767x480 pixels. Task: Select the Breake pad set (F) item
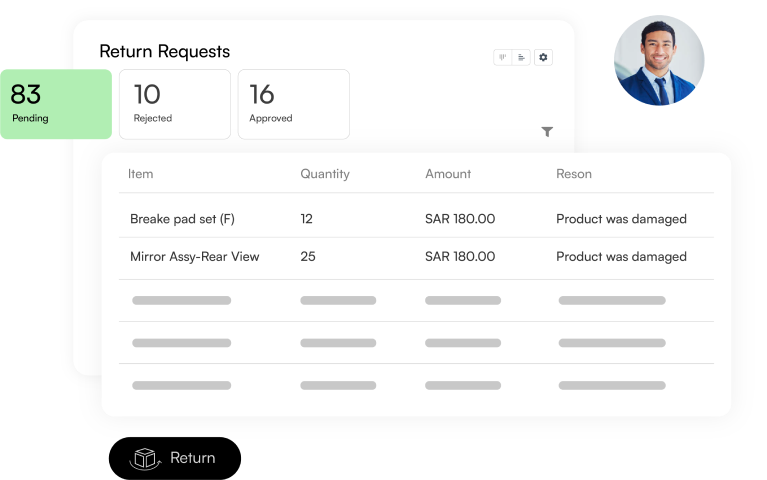coord(182,219)
